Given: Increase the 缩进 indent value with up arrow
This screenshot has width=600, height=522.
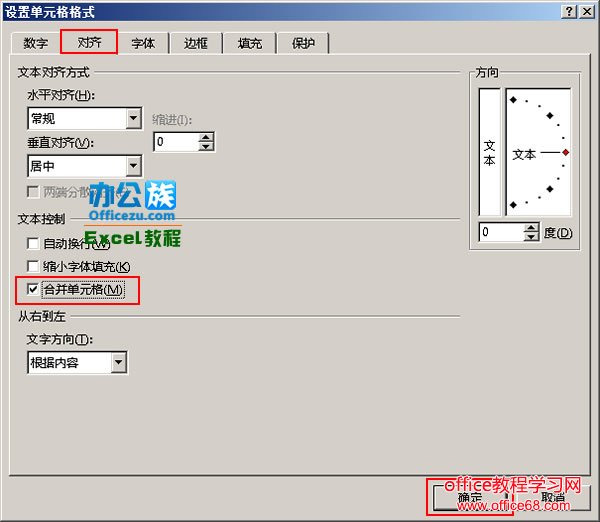Looking at the screenshot, I should coord(206,137).
